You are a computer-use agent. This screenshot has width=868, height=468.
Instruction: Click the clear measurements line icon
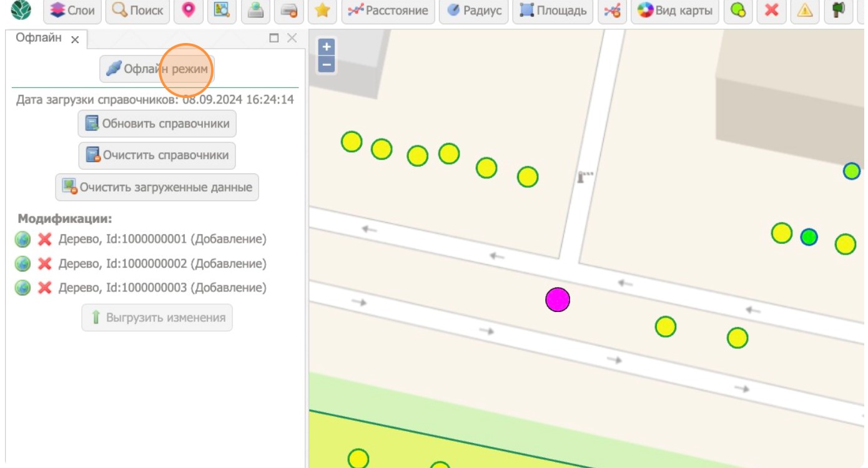(x=612, y=10)
